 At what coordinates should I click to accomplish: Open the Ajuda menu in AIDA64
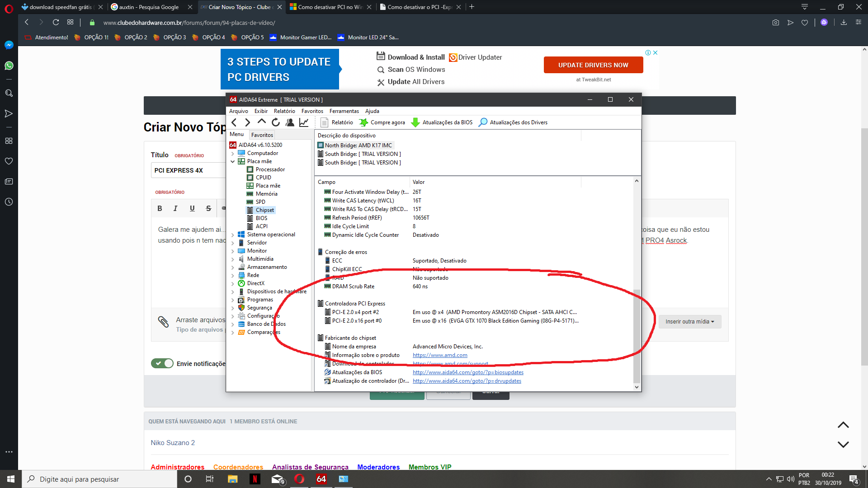tap(372, 111)
